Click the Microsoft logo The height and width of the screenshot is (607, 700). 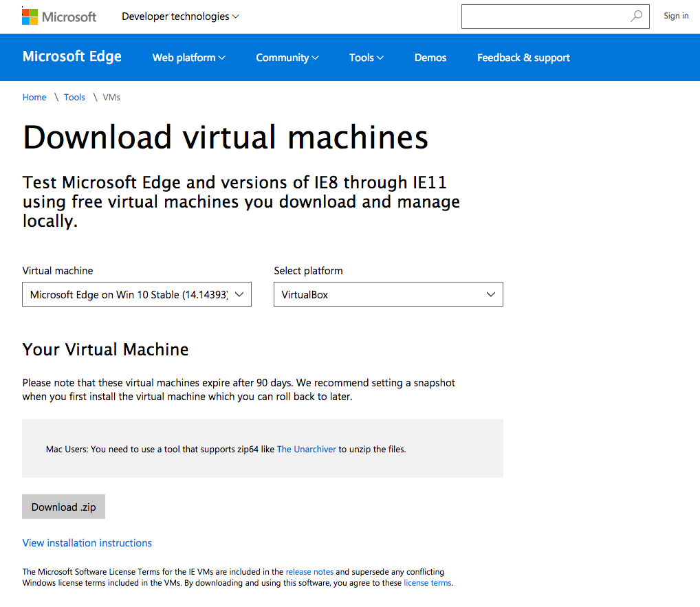coord(59,16)
